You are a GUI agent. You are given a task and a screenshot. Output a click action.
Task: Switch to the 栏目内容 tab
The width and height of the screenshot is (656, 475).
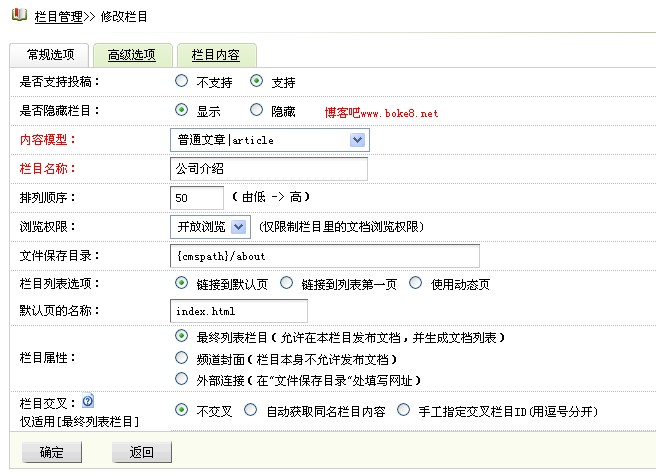215,55
